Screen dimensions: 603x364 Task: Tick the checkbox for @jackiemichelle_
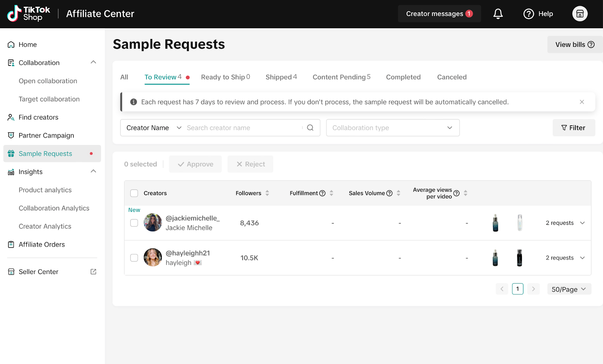[x=134, y=223]
